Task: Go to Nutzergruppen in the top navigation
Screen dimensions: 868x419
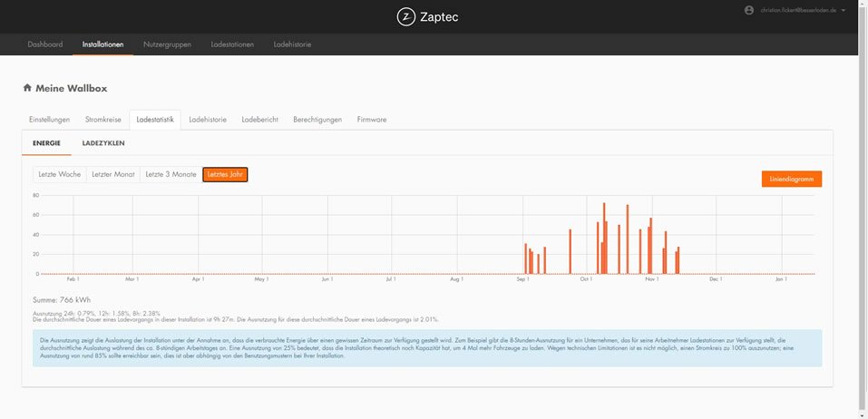Action: [167, 44]
